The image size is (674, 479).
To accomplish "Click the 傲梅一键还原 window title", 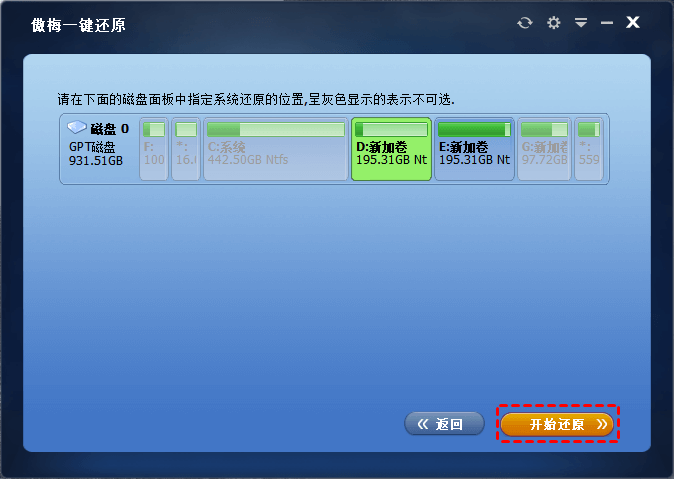I will 78,25.
